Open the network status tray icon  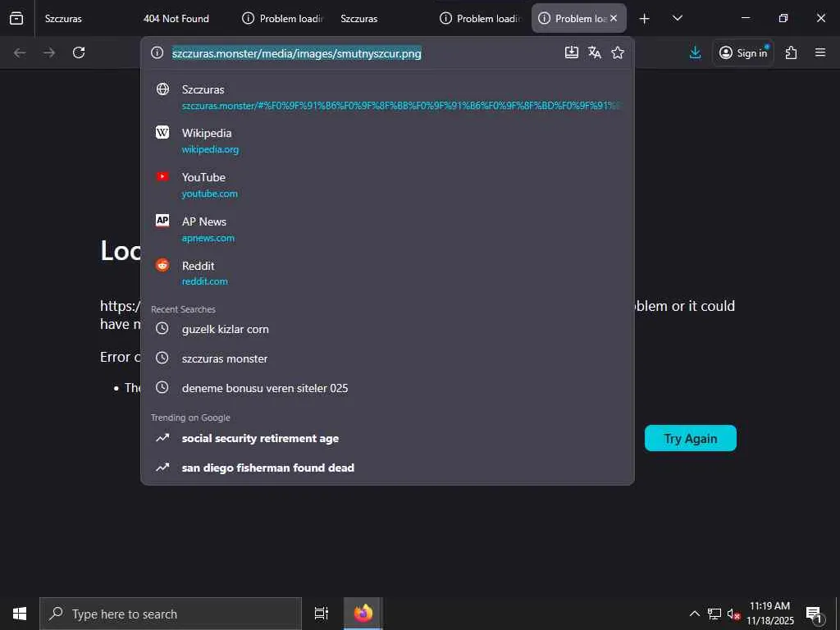coord(714,614)
